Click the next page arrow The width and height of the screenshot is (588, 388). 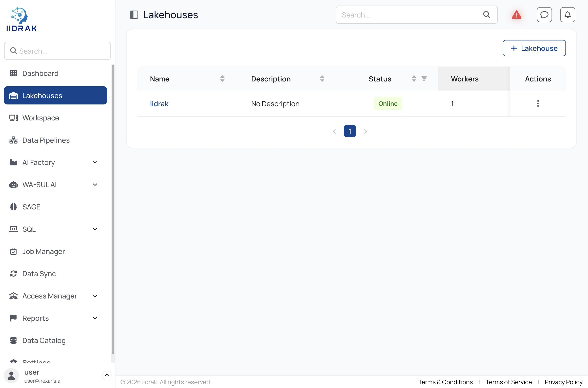[365, 131]
